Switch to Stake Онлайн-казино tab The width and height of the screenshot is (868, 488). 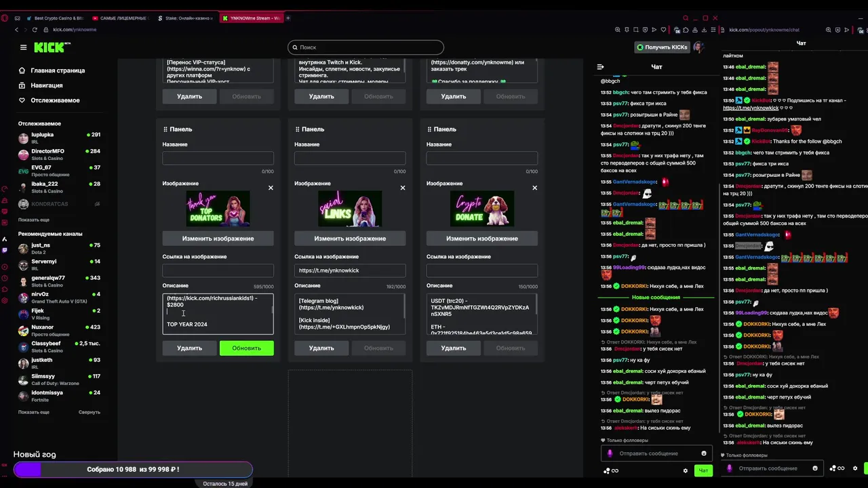(x=186, y=18)
